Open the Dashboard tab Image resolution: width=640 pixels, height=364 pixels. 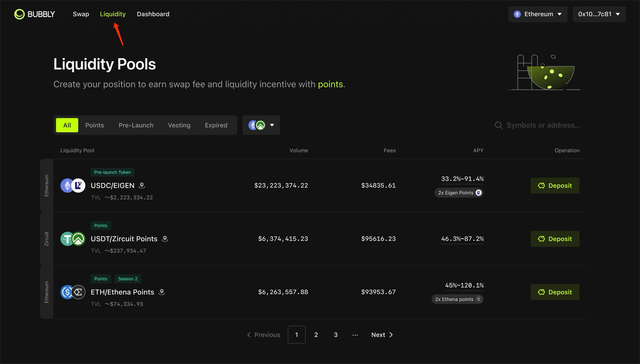point(153,14)
